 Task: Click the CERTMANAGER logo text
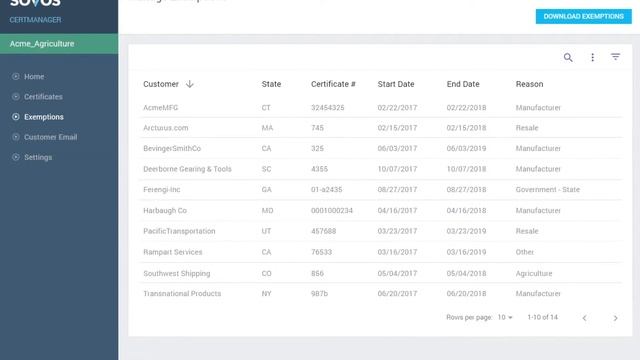(36, 20)
